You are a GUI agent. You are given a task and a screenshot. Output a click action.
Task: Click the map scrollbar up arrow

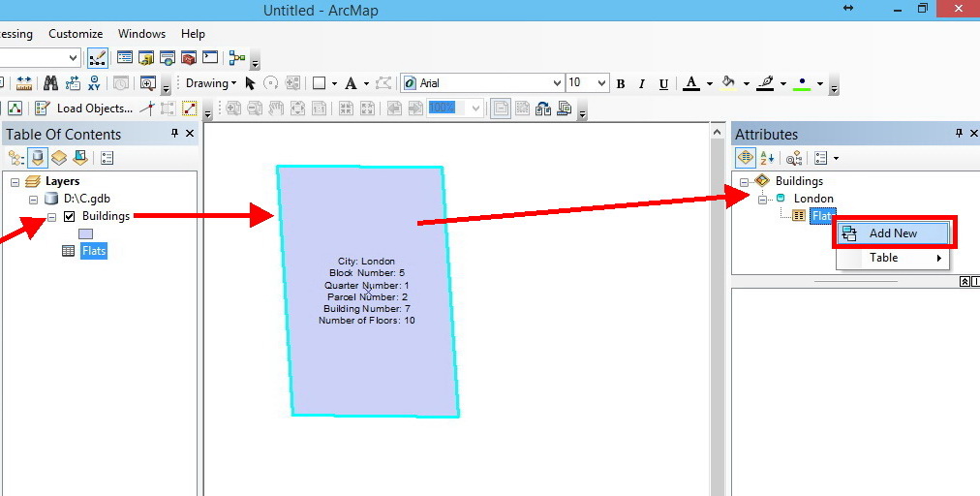coord(717,132)
